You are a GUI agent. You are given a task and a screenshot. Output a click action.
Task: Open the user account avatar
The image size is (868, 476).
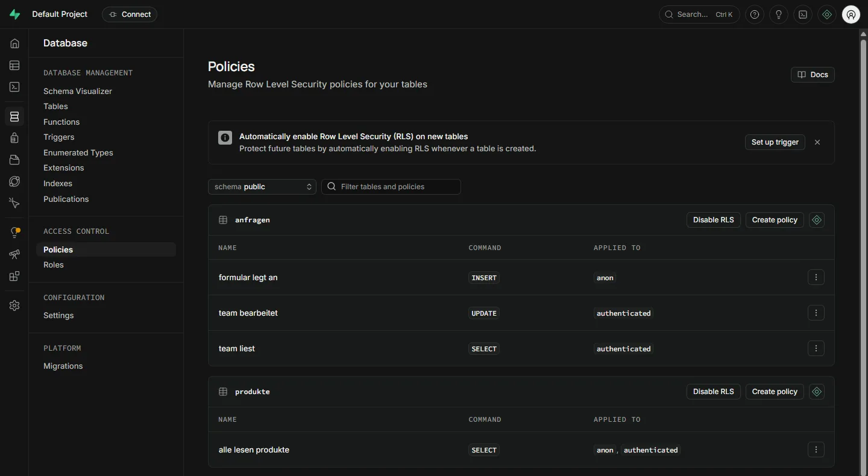pyautogui.click(x=851, y=14)
